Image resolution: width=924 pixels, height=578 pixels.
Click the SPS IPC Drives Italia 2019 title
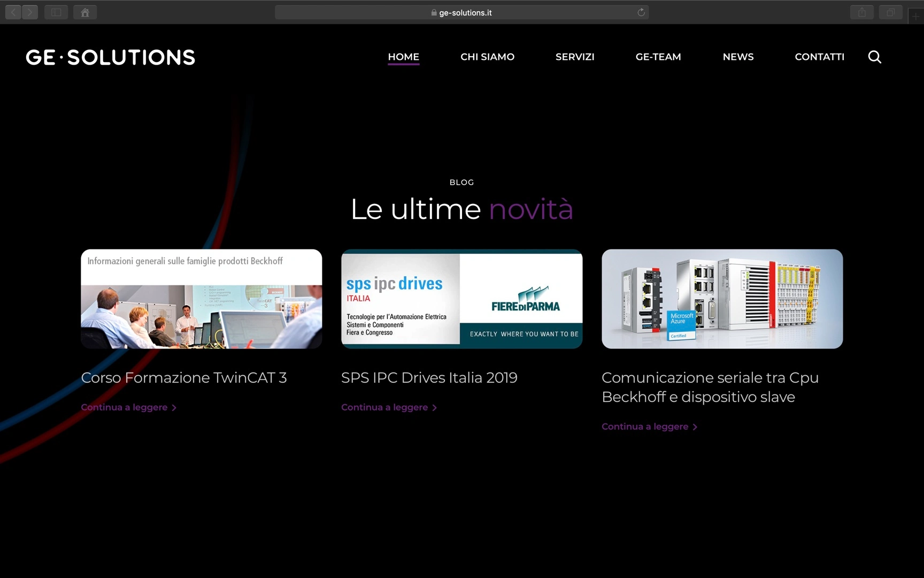(429, 378)
